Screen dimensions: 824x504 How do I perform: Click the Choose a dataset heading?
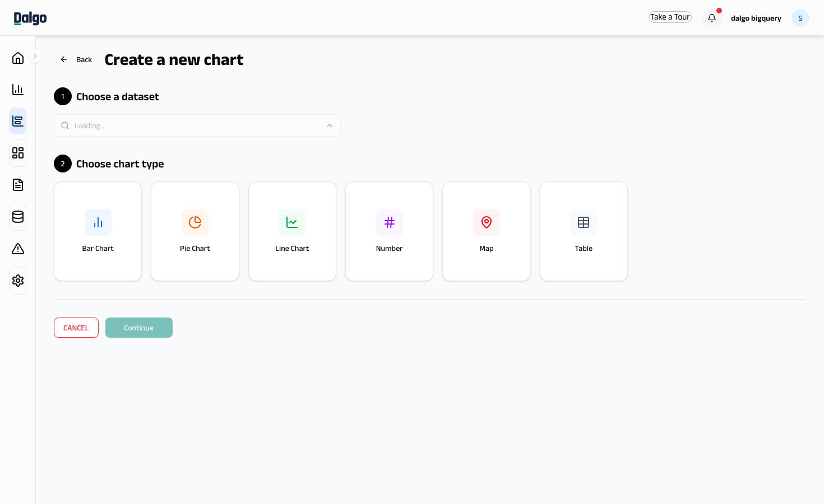(x=118, y=97)
